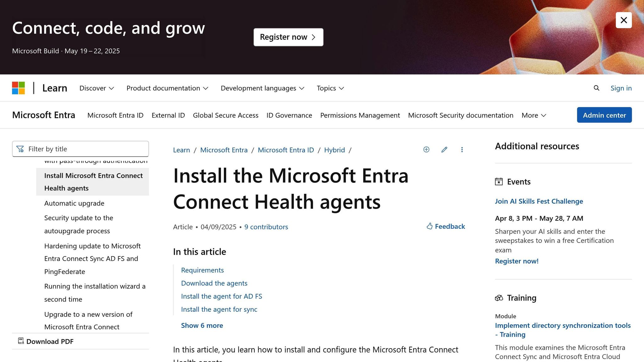Click the Filter by title field

pyautogui.click(x=80, y=149)
